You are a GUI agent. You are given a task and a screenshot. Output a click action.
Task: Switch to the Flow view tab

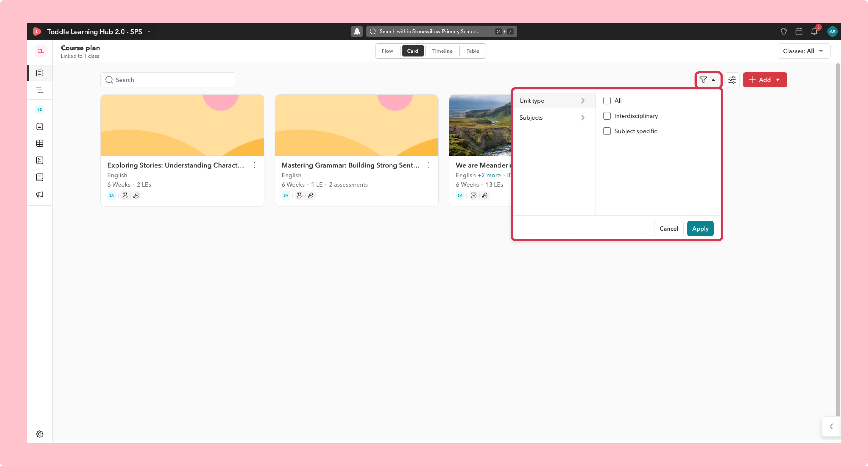point(387,51)
